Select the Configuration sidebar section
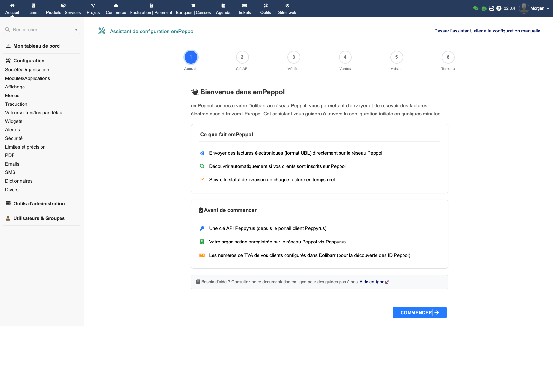Viewport: 553px width, 392px height. click(25, 61)
